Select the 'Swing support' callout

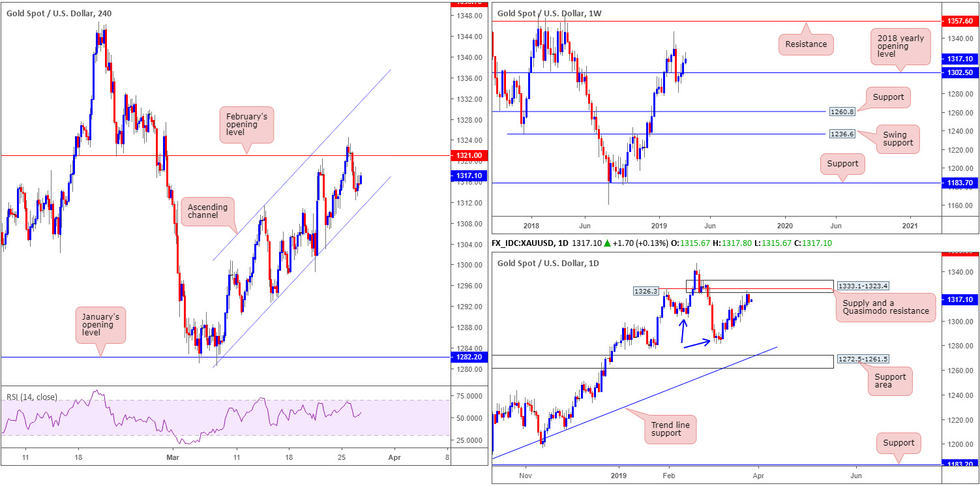897,139
